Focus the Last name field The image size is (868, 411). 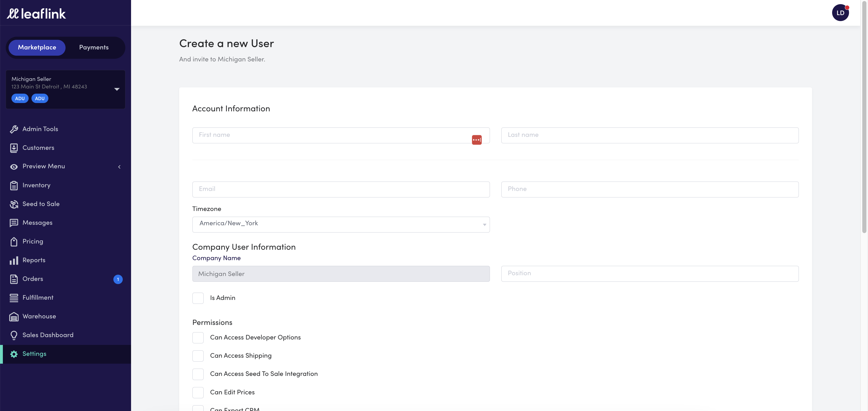click(x=650, y=135)
